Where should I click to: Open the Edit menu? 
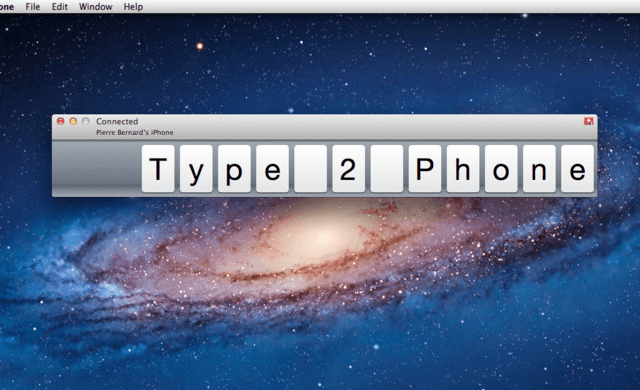pos(60,7)
